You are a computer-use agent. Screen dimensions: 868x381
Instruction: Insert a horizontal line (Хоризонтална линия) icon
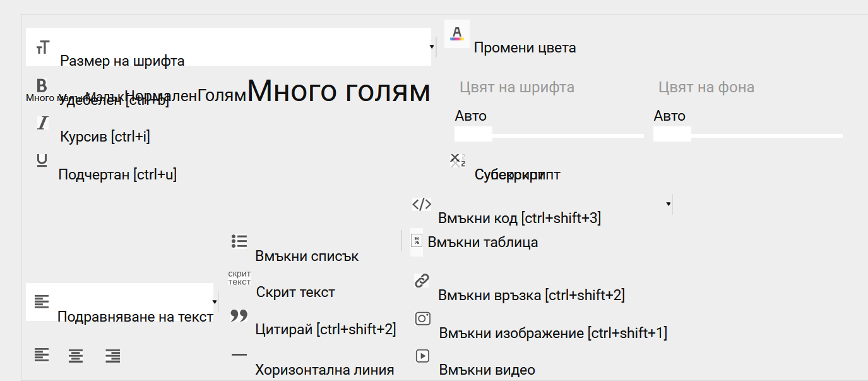click(x=239, y=355)
